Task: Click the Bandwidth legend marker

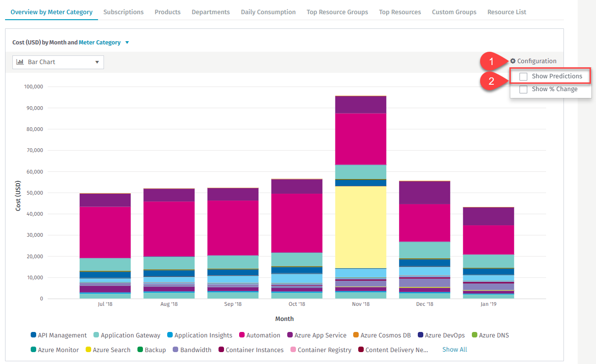Action: [x=175, y=350]
